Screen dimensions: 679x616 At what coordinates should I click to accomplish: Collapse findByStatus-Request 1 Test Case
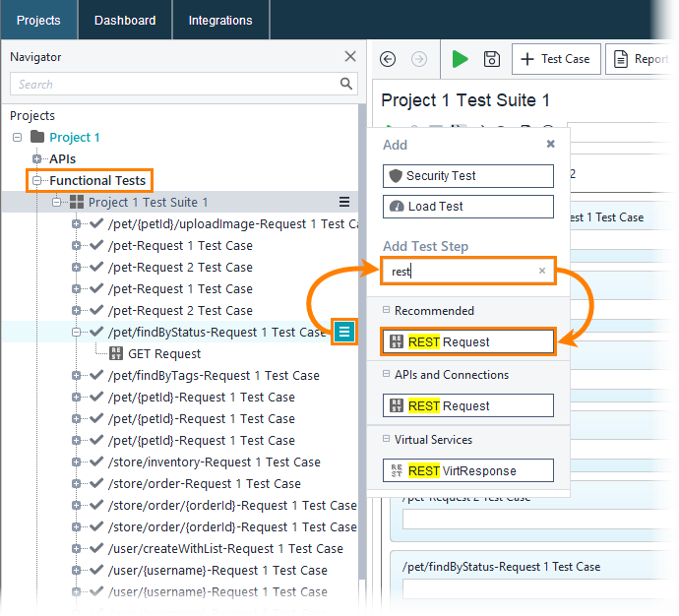click(76, 332)
